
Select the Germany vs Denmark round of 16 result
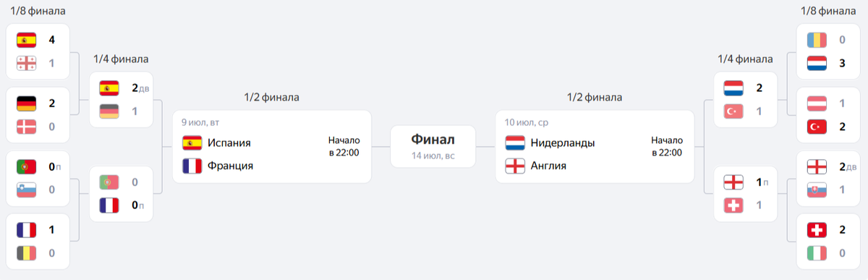[x=37, y=114]
